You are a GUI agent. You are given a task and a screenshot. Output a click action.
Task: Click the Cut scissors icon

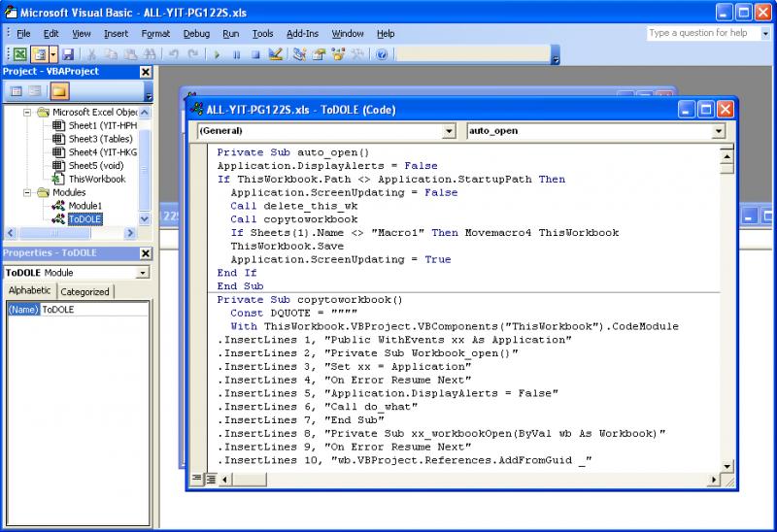click(x=91, y=54)
